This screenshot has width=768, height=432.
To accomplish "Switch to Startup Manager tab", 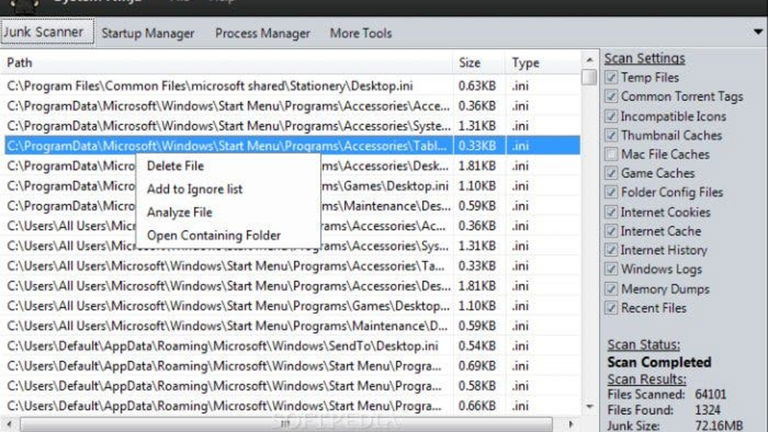I will click(x=148, y=33).
